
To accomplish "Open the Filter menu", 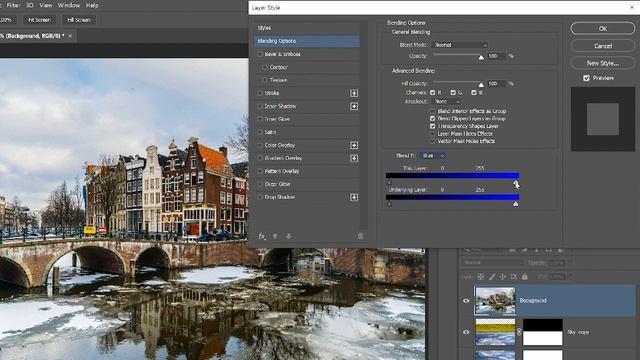I will point(13,5).
